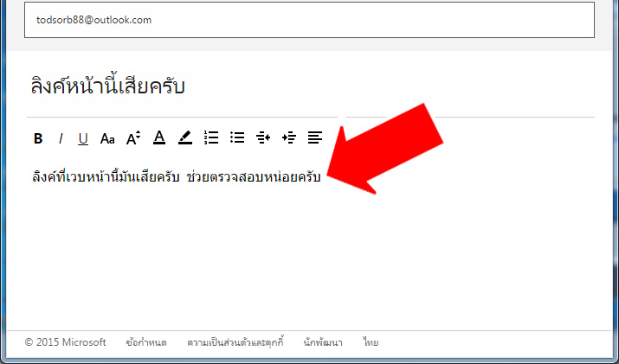This screenshot has height=364, width=619.
Task: Click the recipient field with todsorb88@outlook.com
Action: coord(310,20)
